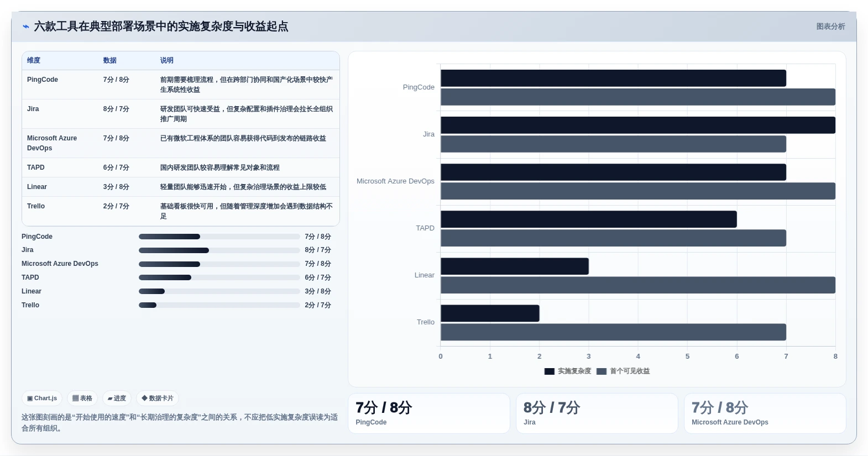The height and width of the screenshot is (456, 868).
Task: Click the Jira progress bar
Action: click(219, 250)
